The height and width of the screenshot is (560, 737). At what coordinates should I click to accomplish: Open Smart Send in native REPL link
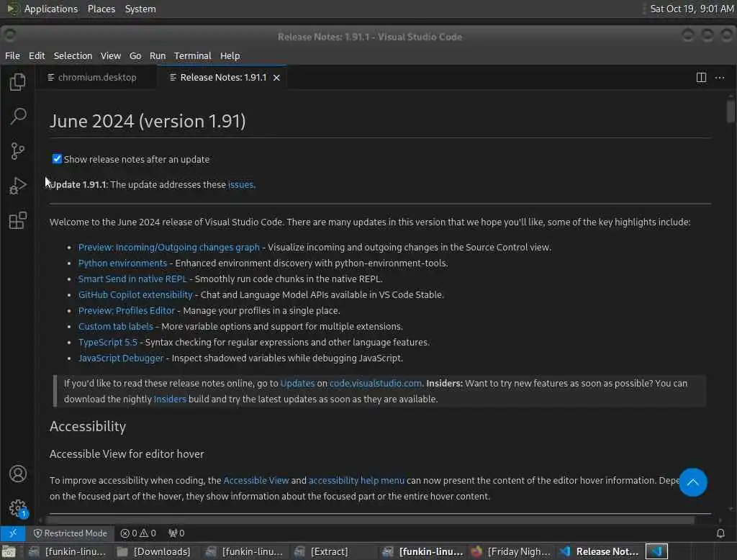(x=132, y=279)
